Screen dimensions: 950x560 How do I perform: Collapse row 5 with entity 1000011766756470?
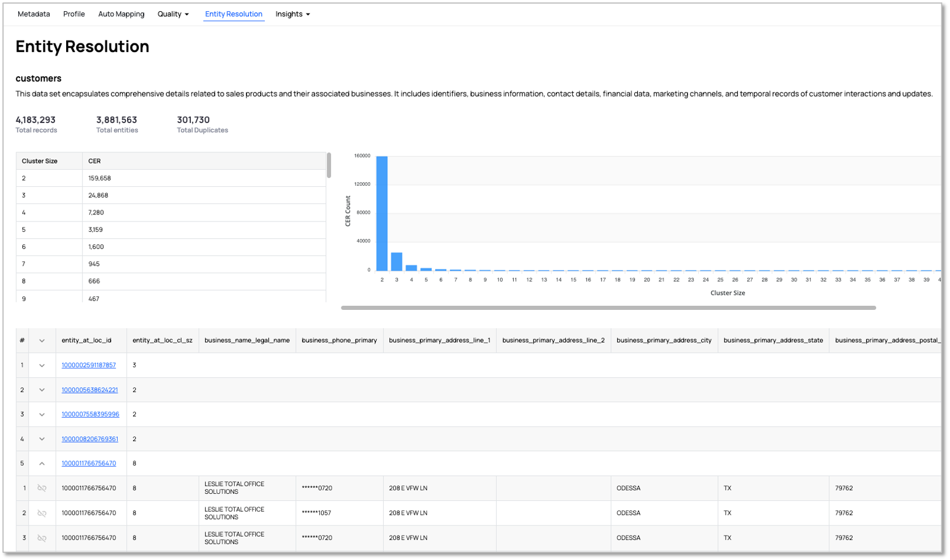point(42,463)
